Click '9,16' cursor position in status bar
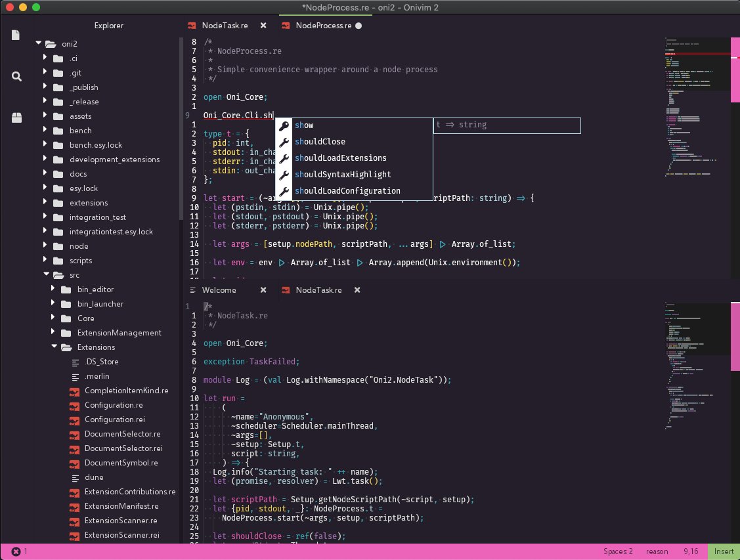This screenshot has width=740, height=560. (691, 551)
